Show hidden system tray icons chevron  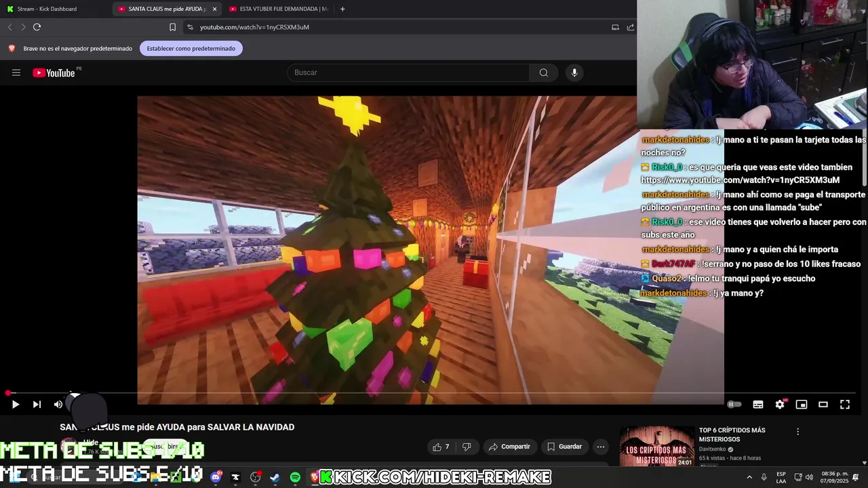point(749,477)
